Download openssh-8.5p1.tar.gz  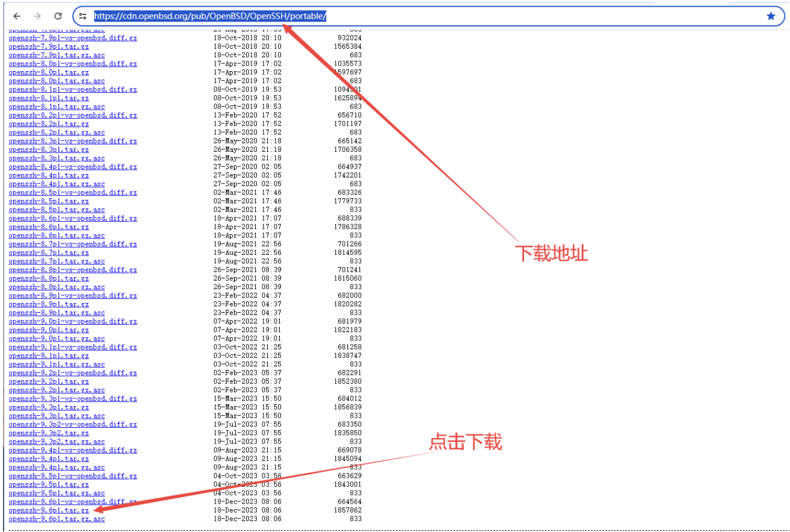click(49, 201)
